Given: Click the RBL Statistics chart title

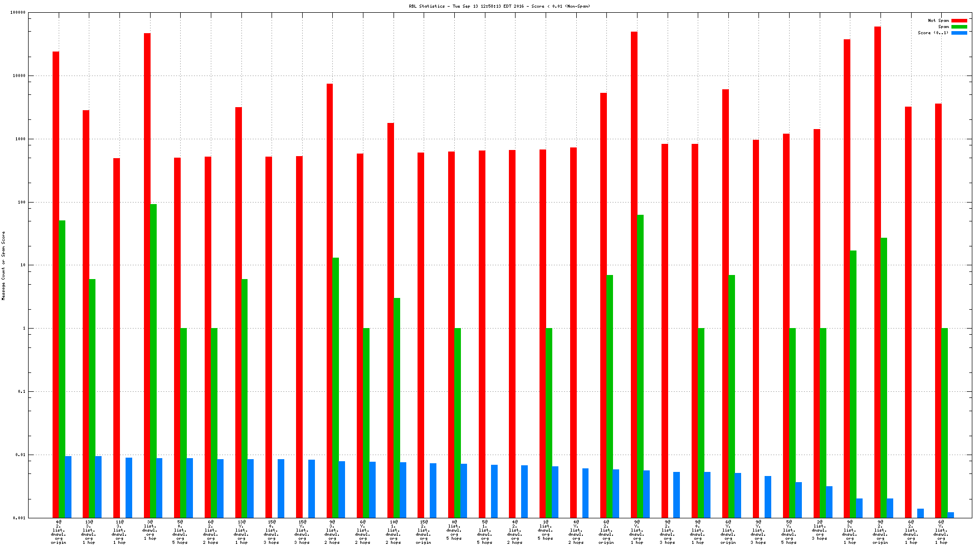Looking at the screenshot, I should pos(499,6).
